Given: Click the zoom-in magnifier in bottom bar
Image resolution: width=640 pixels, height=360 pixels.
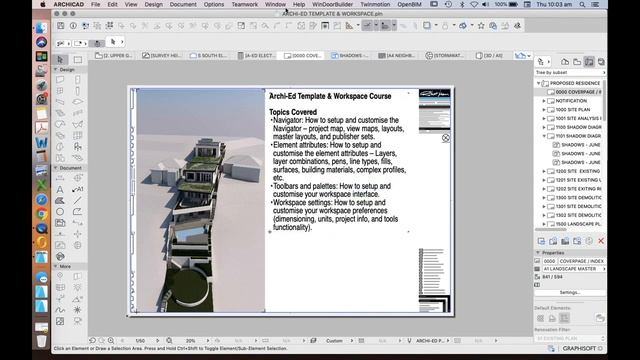Looking at the screenshot, I should (111, 340).
